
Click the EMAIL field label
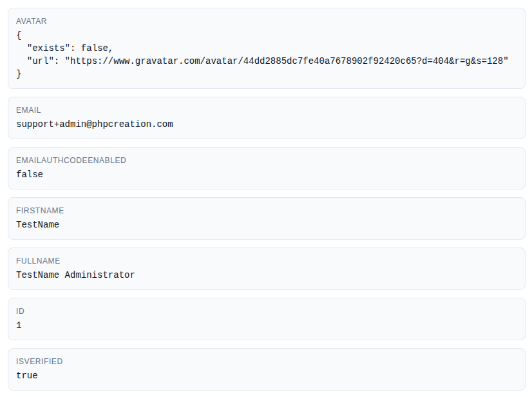tap(28, 110)
